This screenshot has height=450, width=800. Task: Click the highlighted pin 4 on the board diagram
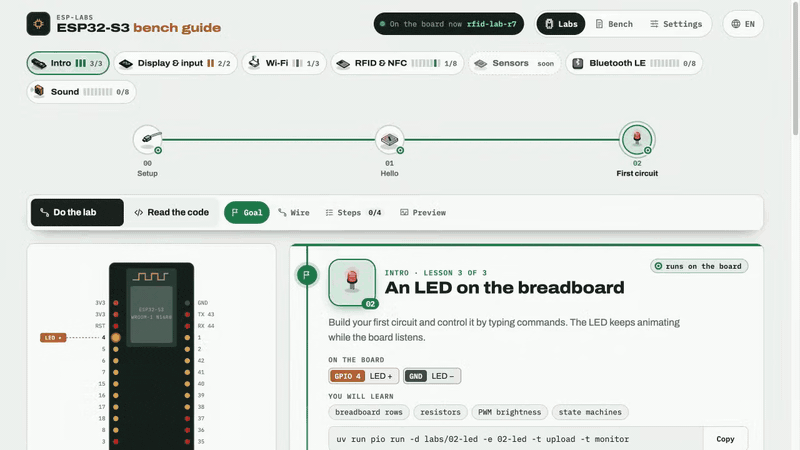[x=116, y=337]
